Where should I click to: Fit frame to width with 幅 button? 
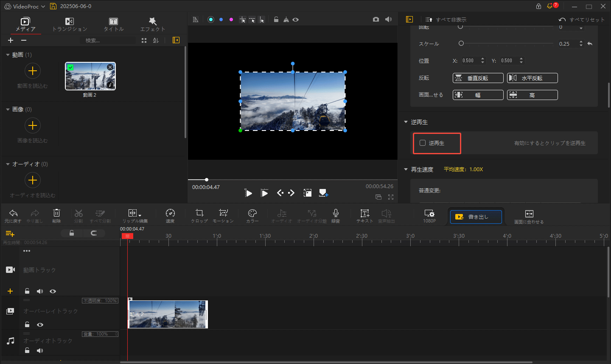[x=478, y=95]
